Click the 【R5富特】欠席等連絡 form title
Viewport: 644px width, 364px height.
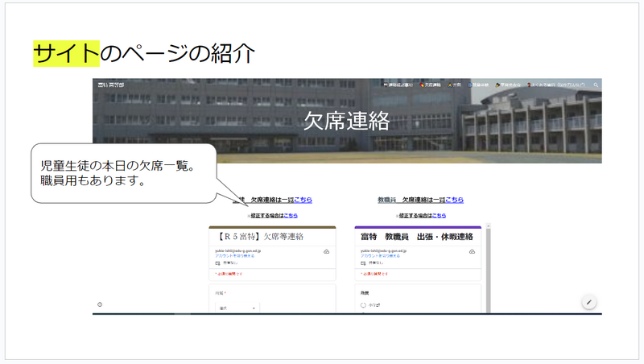(259, 237)
